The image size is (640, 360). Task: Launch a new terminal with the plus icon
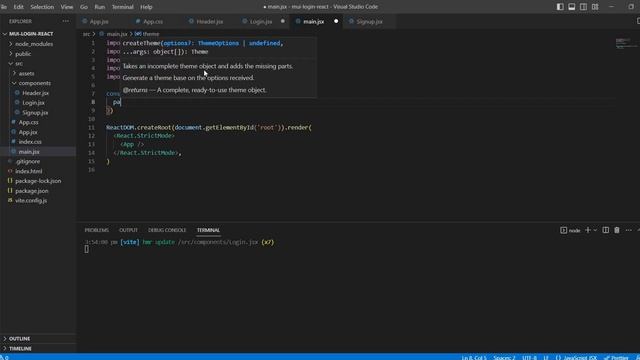[x=588, y=230]
